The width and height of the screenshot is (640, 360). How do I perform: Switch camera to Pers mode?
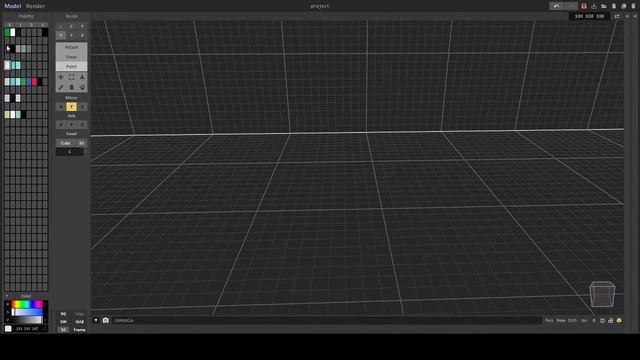pyautogui.click(x=549, y=321)
